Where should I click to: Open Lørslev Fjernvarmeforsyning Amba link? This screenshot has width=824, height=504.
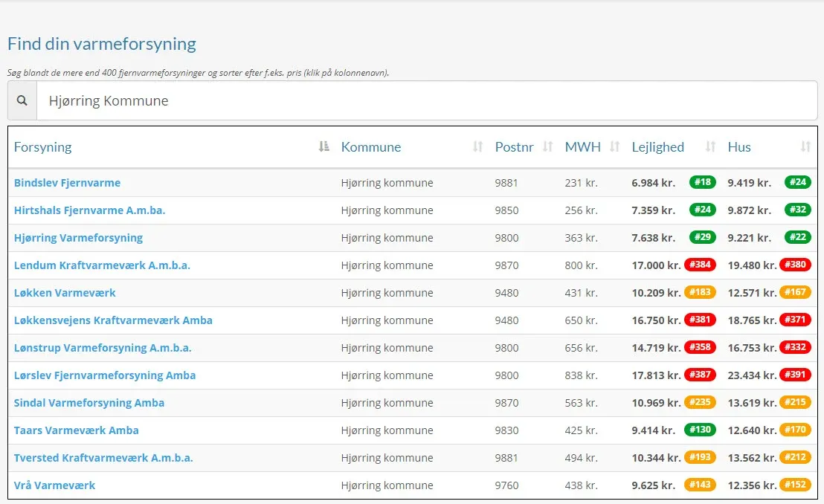click(105, 375)
